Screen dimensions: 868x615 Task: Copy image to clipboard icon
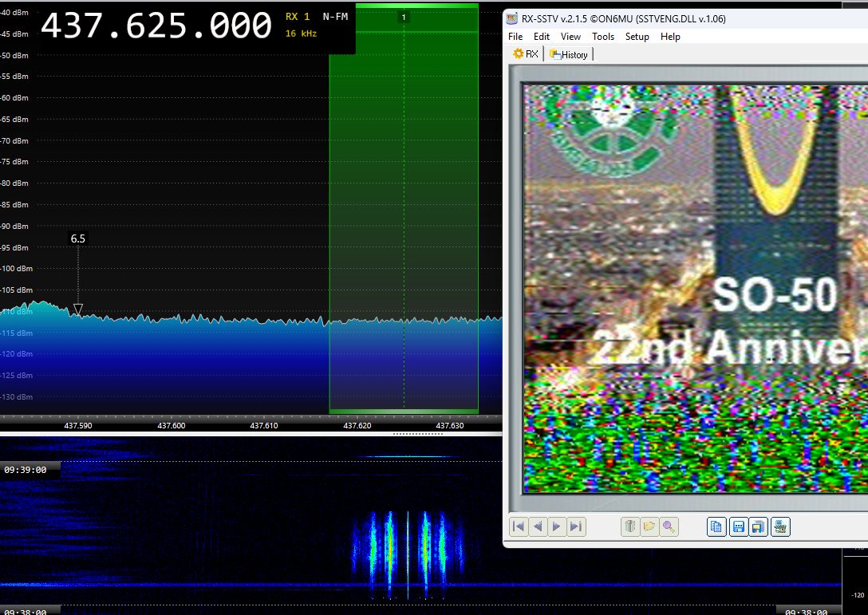click(x=716, y=526)
